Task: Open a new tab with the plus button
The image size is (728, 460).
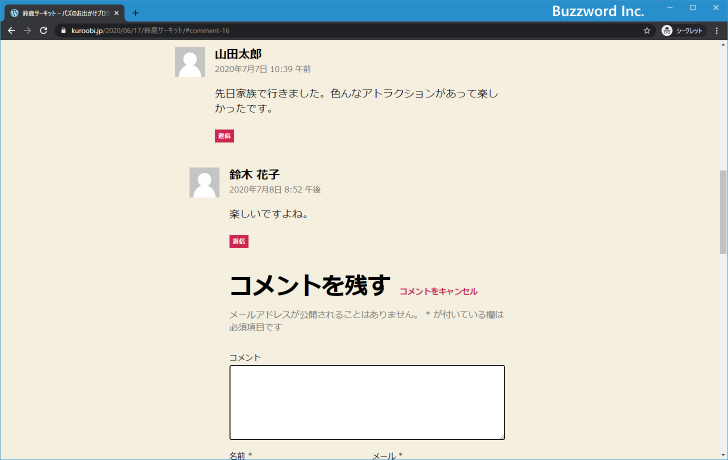Action: click(x=136, y=13)
